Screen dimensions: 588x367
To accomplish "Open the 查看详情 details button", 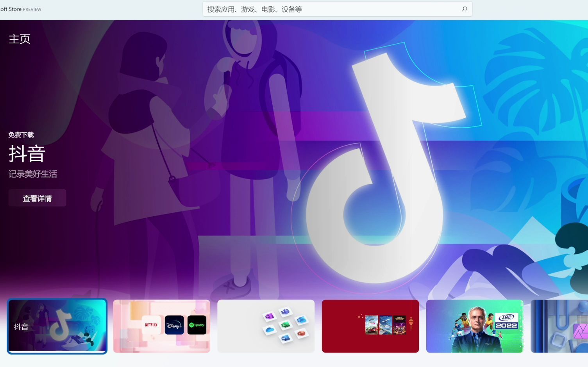I will point(38,198).
